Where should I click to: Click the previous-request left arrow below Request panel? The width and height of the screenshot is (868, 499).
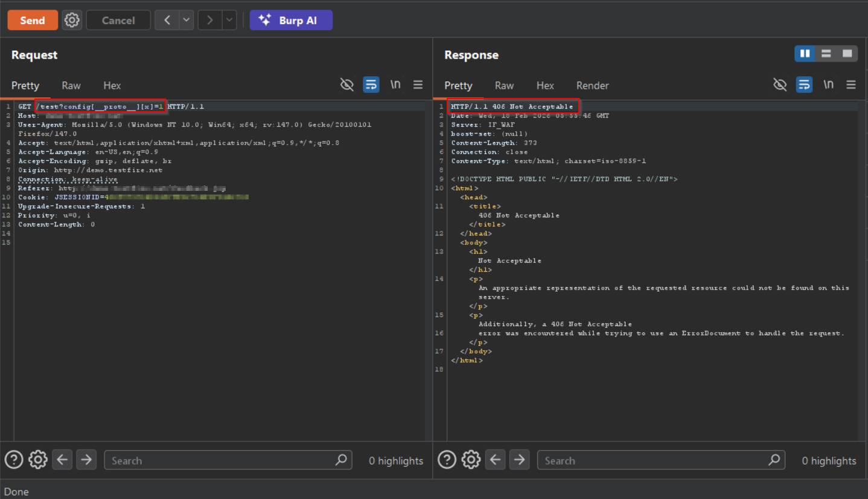pos(62,460)
